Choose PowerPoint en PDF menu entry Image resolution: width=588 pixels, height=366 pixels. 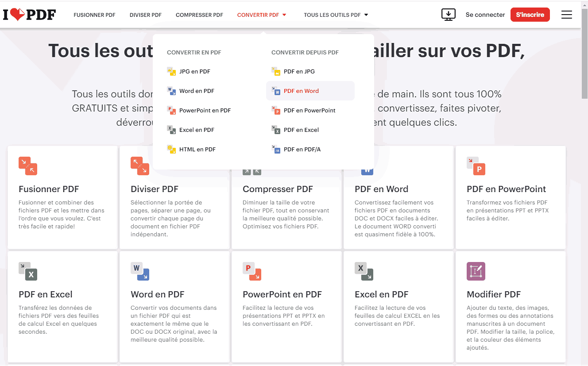[x=206, y=110]
